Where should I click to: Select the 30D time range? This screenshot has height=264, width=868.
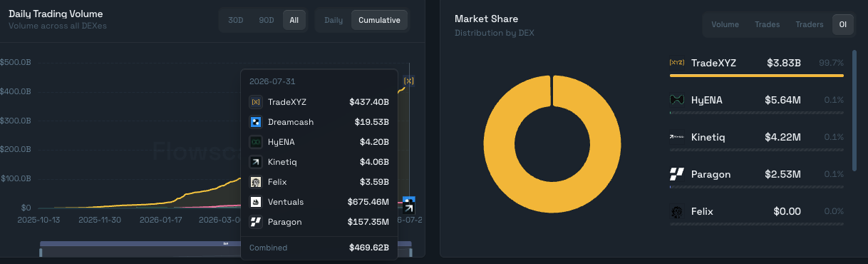(236, 20)
